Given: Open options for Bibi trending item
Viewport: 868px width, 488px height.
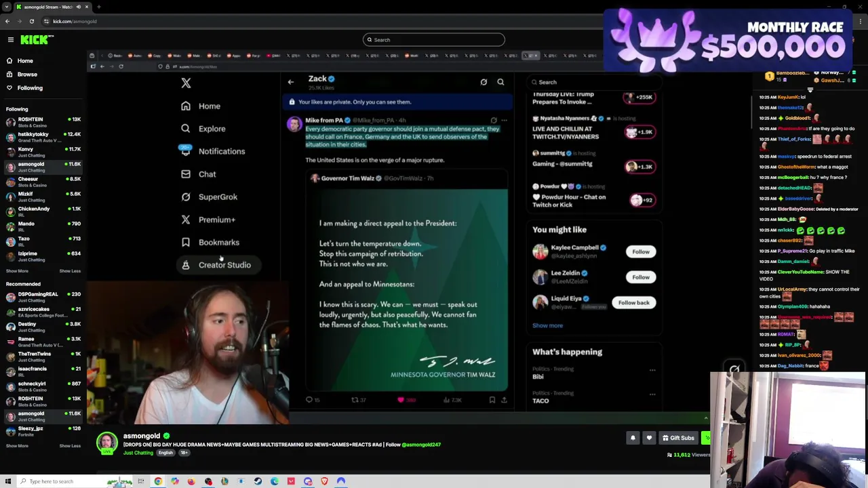Looking at the screenshot, I should coord(652,370).
